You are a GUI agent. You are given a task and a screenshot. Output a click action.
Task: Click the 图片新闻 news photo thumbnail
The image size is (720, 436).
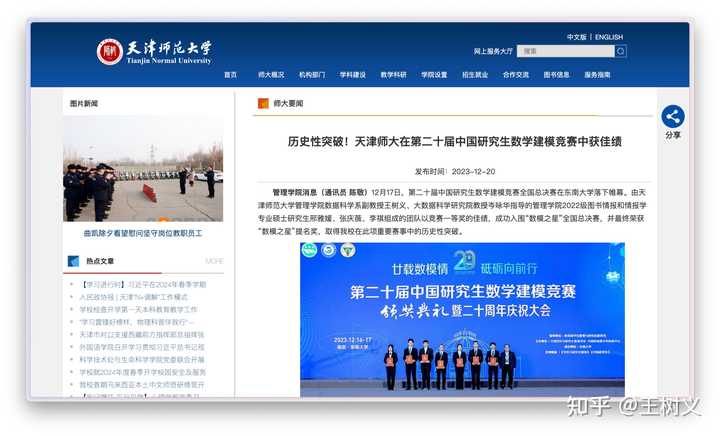(143, 169)
